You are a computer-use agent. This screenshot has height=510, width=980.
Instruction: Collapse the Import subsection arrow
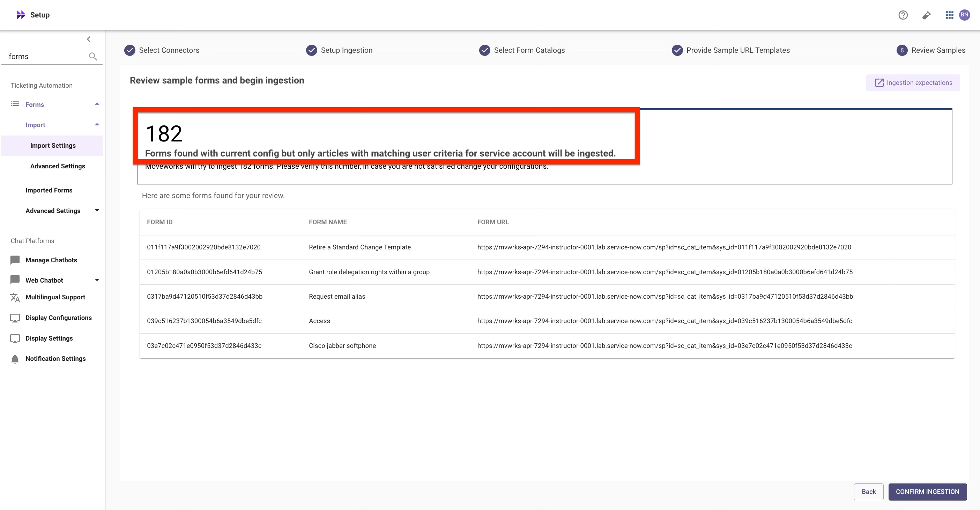coord(97,125)
